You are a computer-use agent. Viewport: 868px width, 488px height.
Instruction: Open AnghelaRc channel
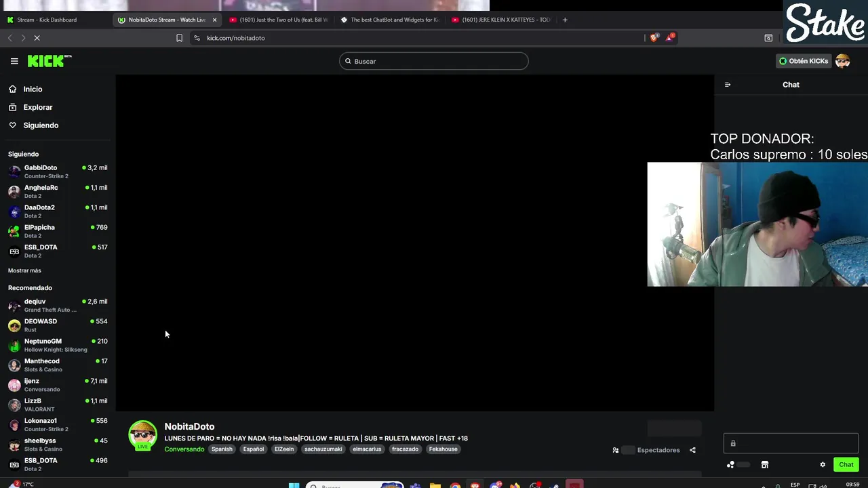(x=58, y=191)
